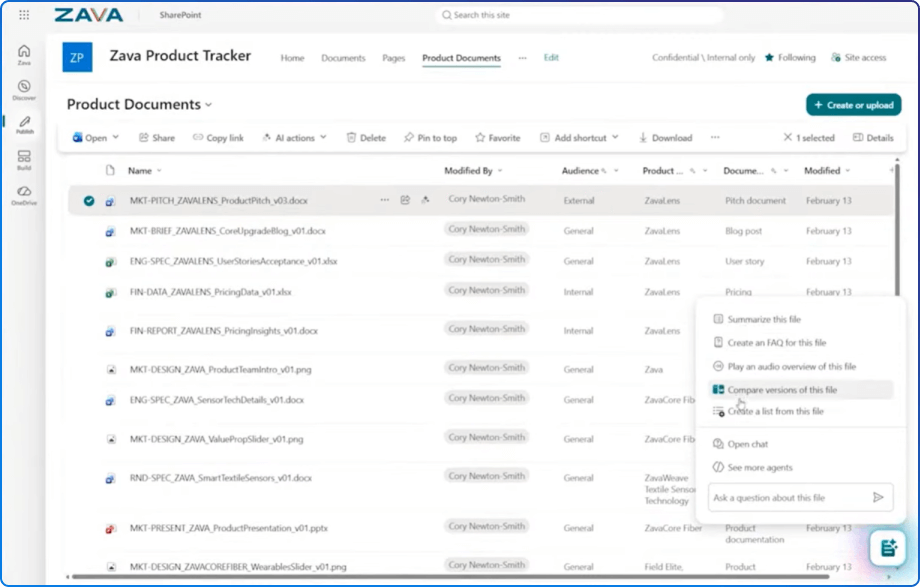Select Create a list from this file
920x587 pixels.
(x=800, y=411)
